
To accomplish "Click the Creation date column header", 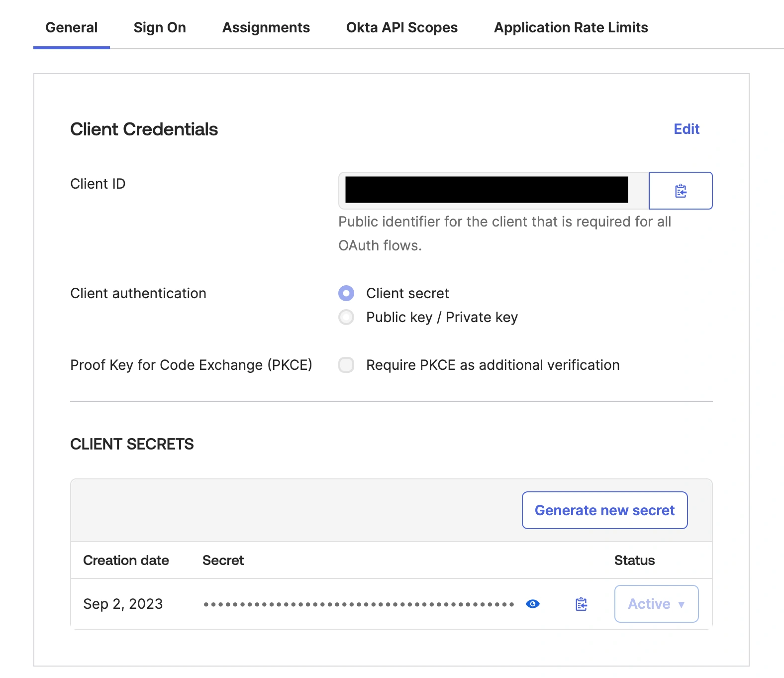I will (126, 560).
